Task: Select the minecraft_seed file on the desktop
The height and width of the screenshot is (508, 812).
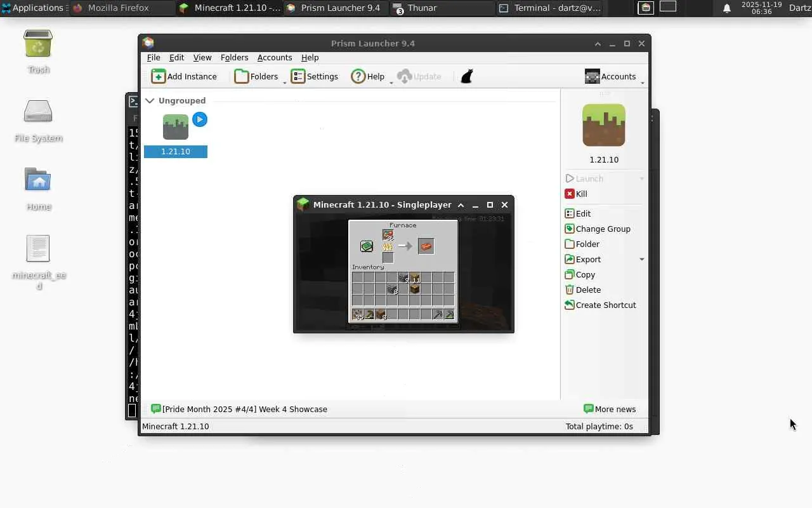Action: tap(39, 262)
